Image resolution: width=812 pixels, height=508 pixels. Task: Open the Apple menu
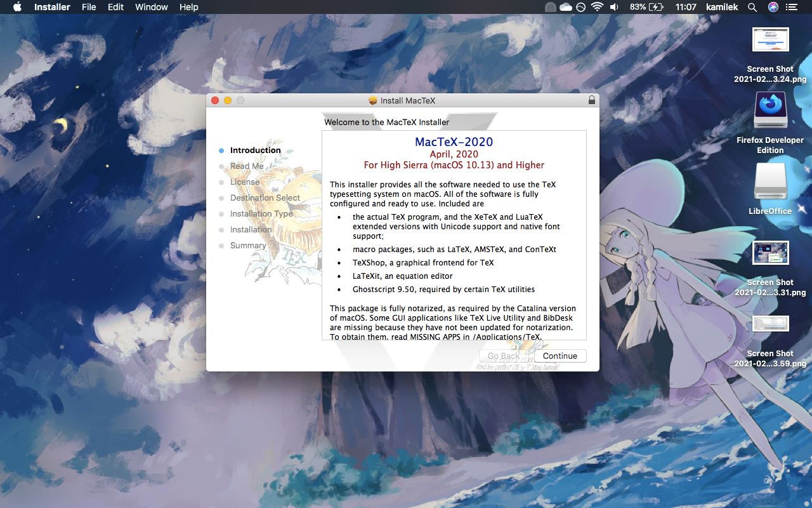click(x=17, y=7)
